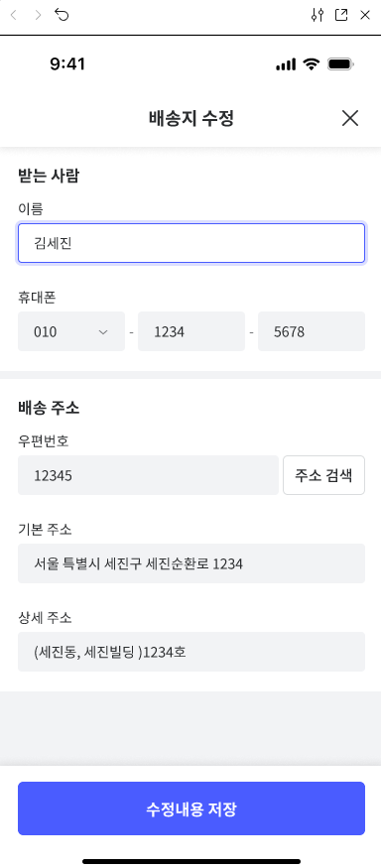This screenshot has width=381, height=868.
Task: Close the preview panel with top X
Action: click(365, 15)
